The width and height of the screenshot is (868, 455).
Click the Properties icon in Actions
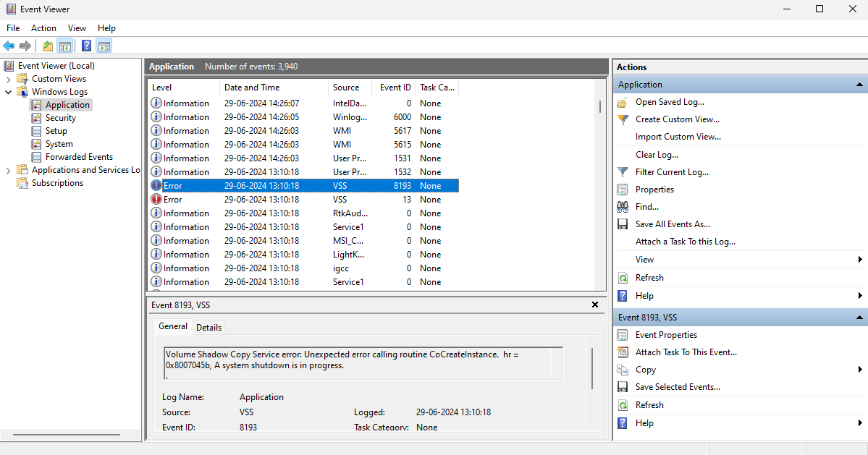(x=623, y=190)
